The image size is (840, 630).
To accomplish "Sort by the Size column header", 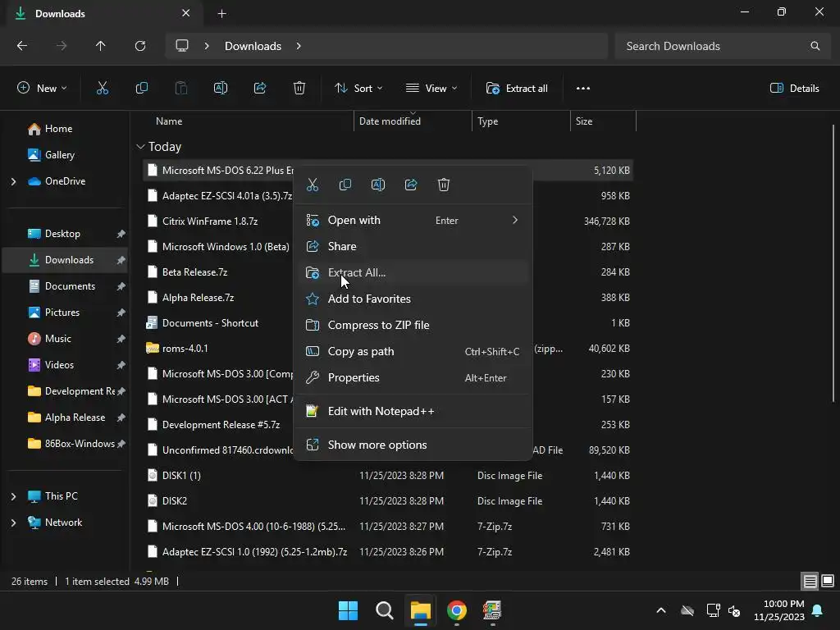I will (x=584, y=121).
